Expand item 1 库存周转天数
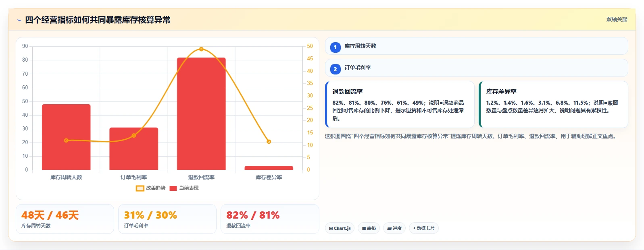Image resolution: width=644 pixels, height=250 pixels. pos(477,46)
